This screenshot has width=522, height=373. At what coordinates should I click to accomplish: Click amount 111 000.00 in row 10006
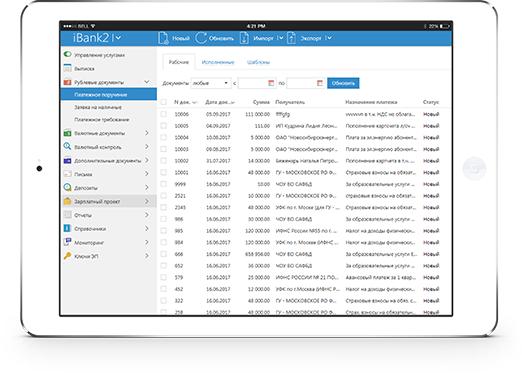[257, 114]
